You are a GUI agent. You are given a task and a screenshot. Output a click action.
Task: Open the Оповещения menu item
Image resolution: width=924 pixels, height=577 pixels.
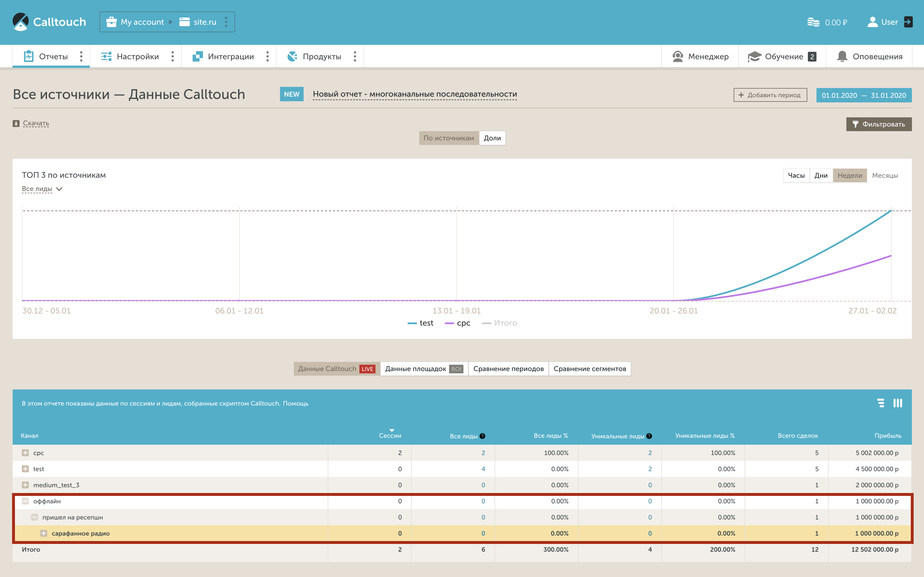pos(869,56)
